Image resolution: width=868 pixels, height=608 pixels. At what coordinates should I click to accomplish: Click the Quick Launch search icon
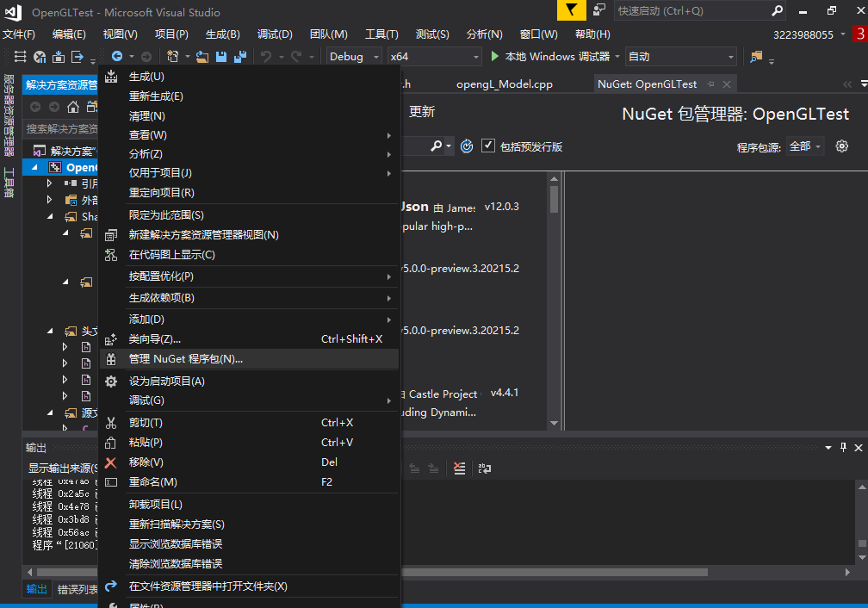pyautogui.click(x=778, y=10)
